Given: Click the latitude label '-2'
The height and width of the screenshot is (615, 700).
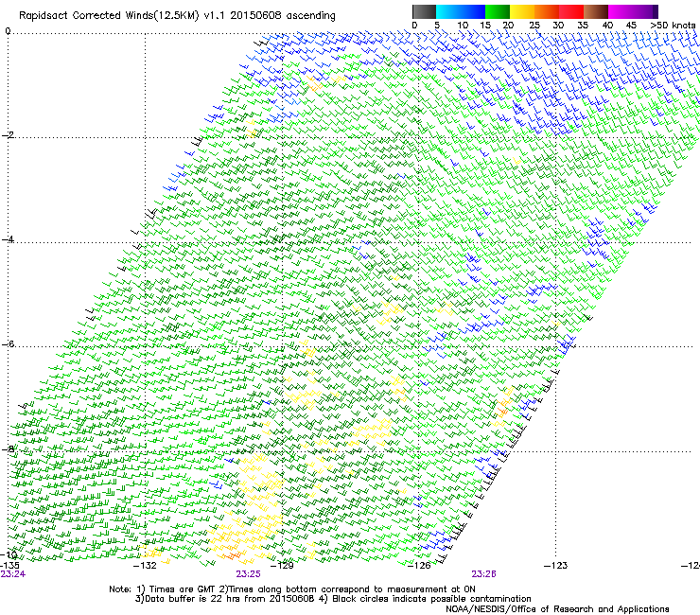Looking at the screenshot, I should pos(9,135).
